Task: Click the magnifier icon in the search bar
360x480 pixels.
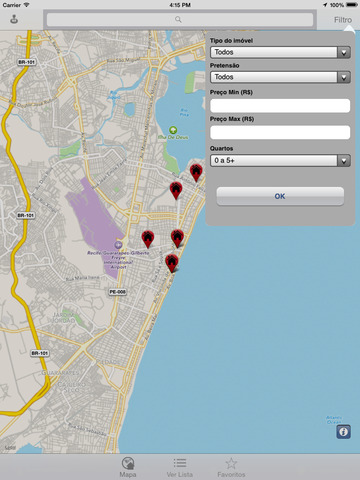Action: 178,19
